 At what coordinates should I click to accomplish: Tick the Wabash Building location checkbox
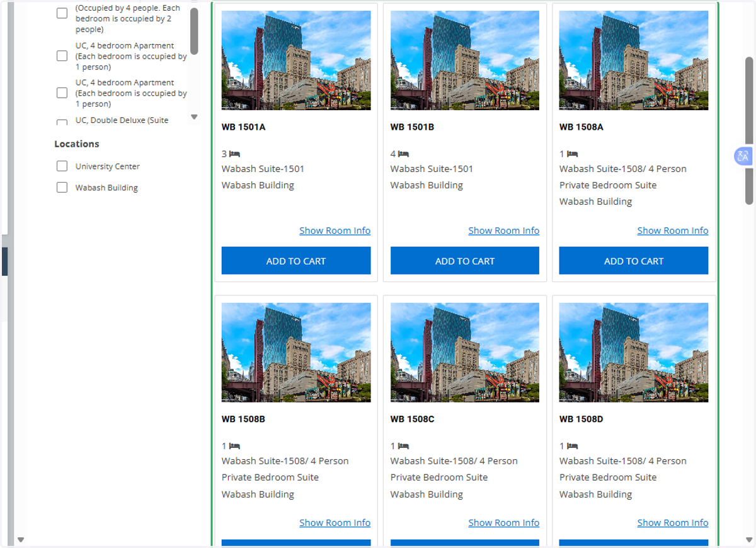[x=62, y=188]
